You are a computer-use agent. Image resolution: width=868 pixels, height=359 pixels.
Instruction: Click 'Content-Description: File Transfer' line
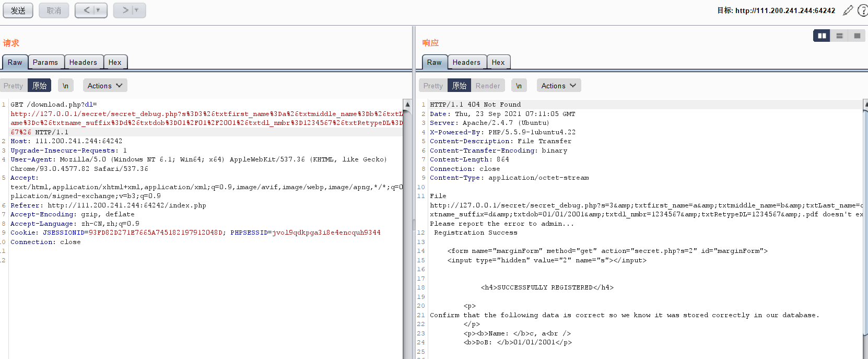500,141
